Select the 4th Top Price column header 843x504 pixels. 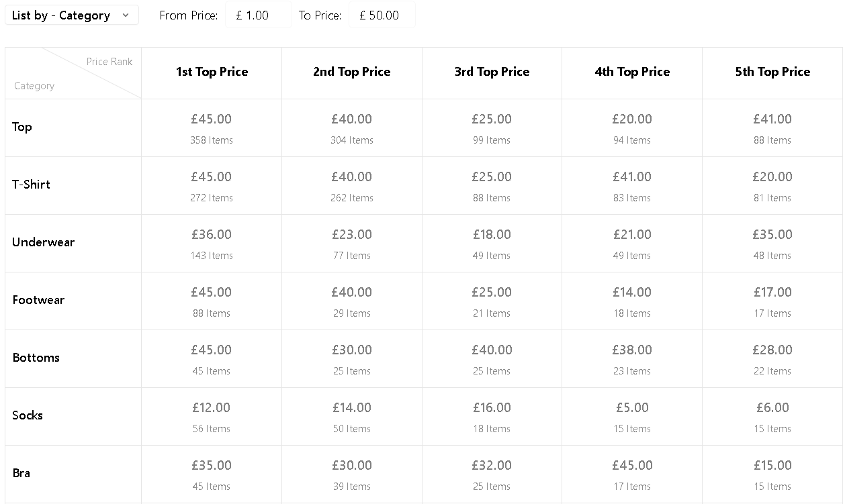click(632, 72)
